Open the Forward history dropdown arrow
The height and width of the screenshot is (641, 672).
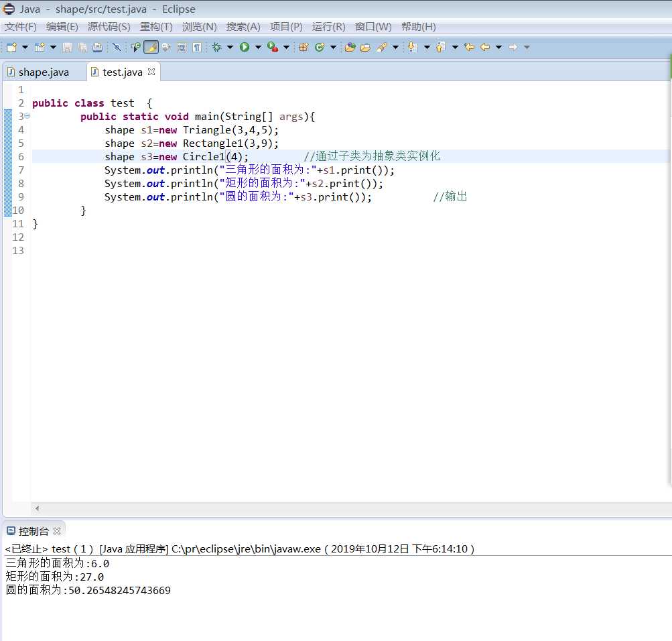click(527, 47)
